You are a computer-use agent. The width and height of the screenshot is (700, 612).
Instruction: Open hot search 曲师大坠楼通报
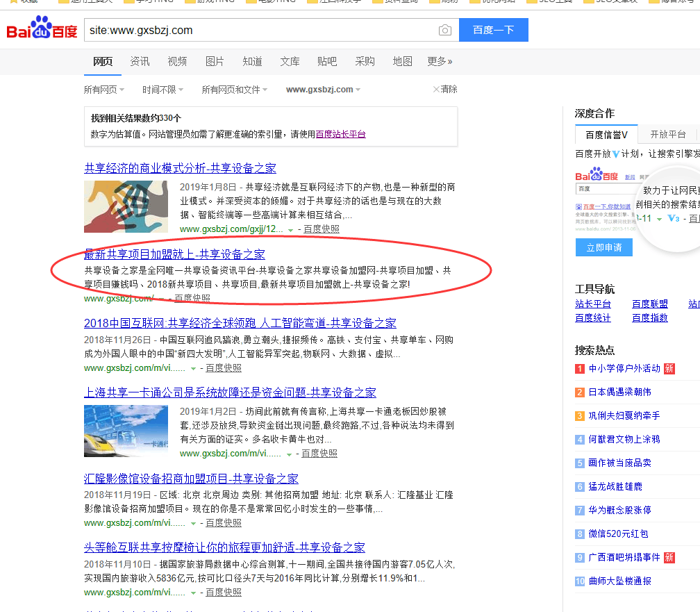(x=619, y=581)
